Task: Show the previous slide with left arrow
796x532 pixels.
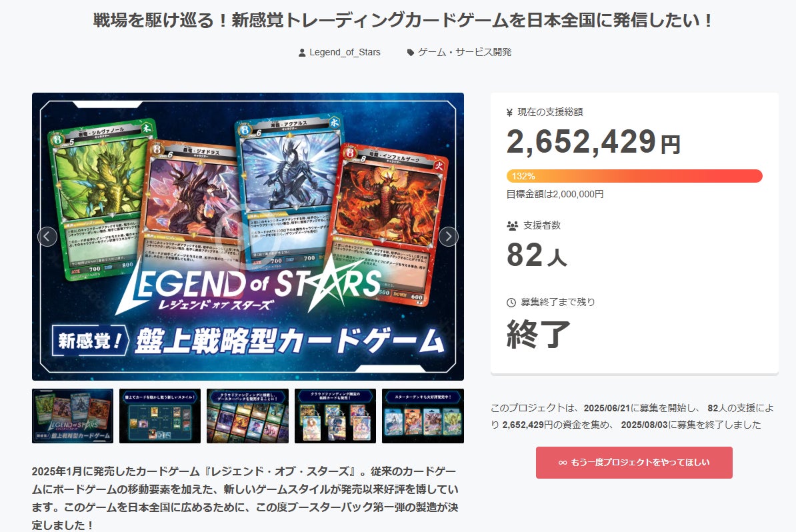Action: click(47, 237)
